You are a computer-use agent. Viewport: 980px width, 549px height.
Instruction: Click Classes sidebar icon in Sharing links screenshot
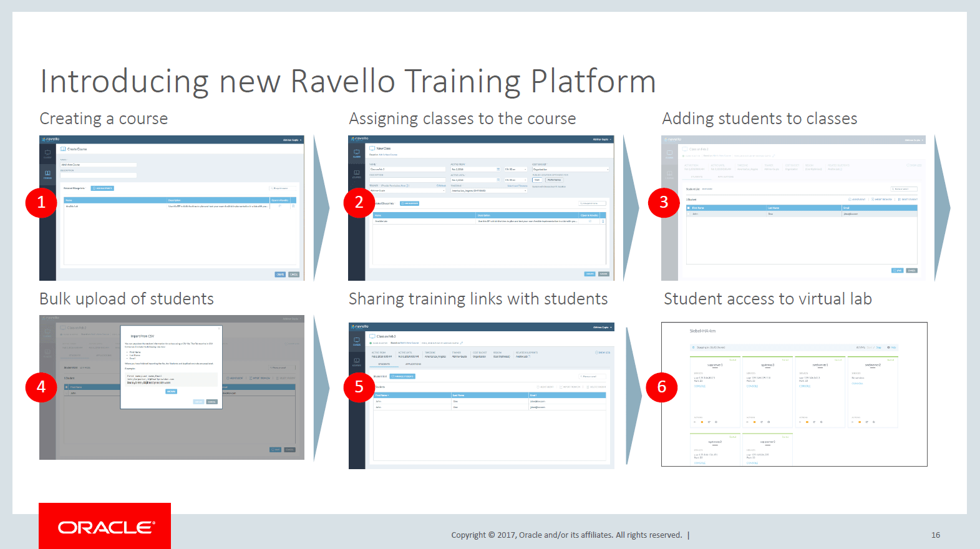(x=357, y=341)
